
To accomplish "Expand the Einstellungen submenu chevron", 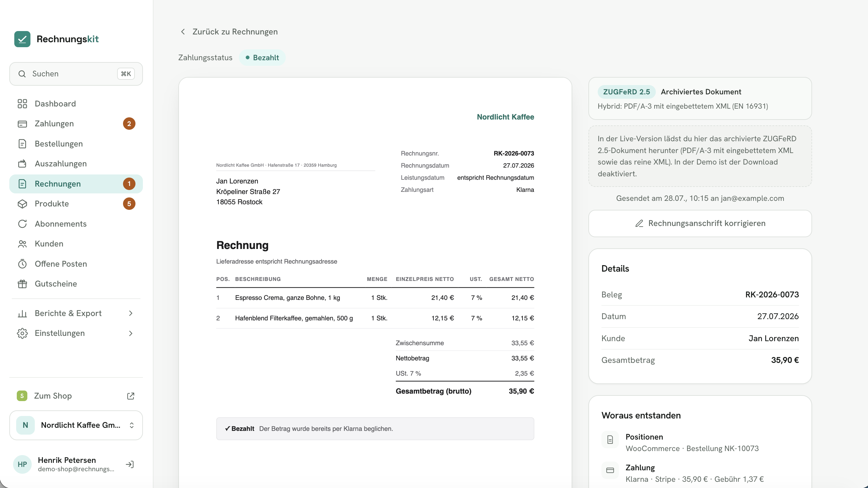I will pos(131,333).
